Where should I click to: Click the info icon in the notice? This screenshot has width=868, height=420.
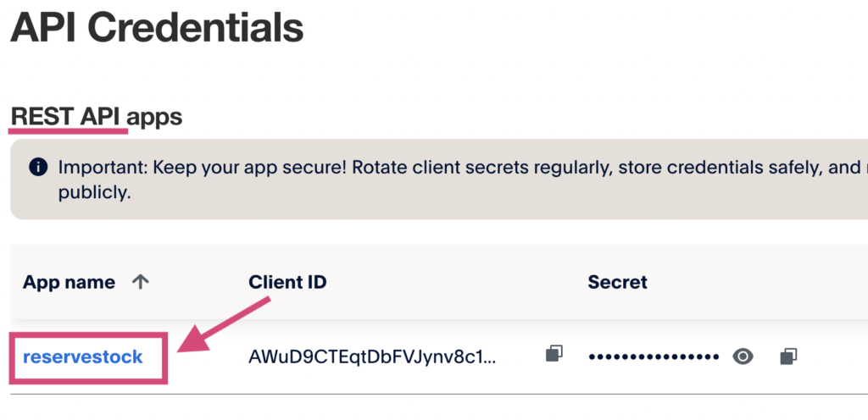click(x=38, y=167)
